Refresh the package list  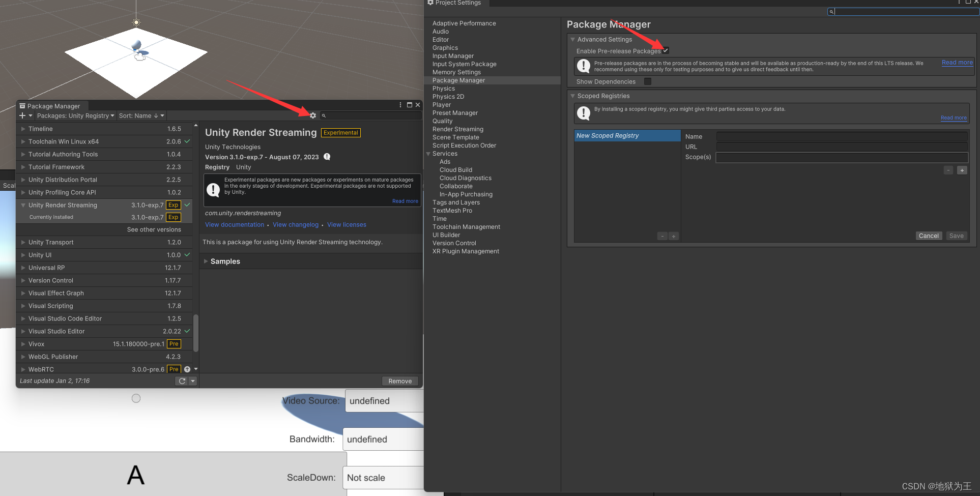click(182, 381)
